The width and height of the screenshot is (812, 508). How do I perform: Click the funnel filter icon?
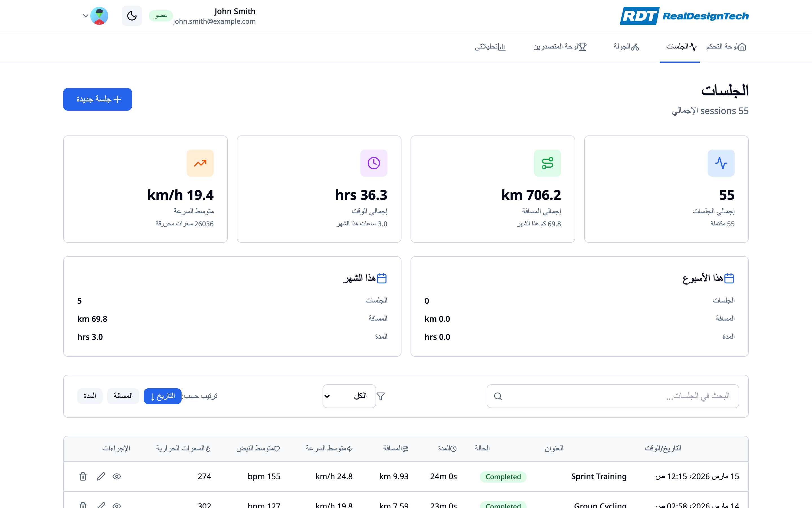point(381,397)
